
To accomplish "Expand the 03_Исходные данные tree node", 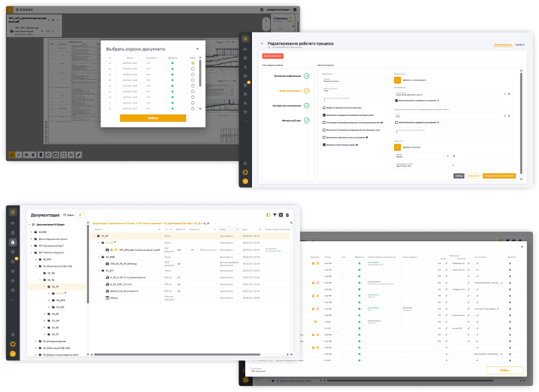I will 36,341.
